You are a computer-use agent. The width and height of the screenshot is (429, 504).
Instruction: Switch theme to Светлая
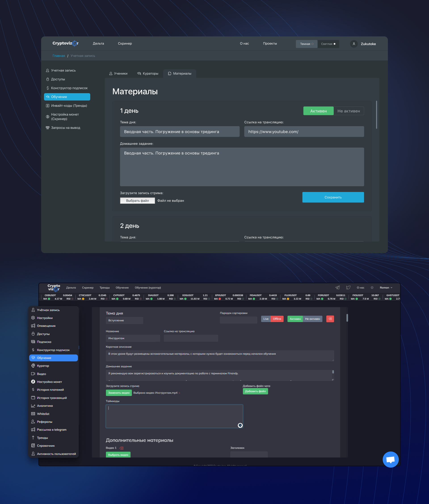[328, 44]
